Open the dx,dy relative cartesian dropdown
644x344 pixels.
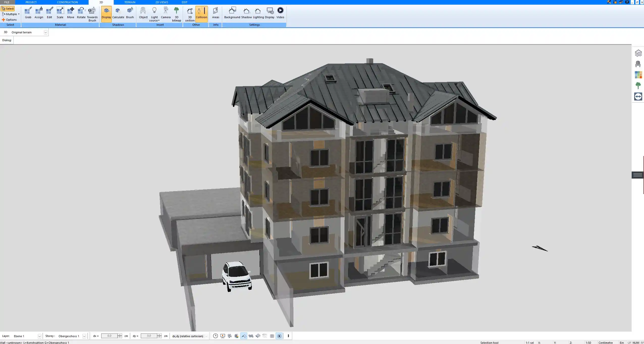point(206,336)
